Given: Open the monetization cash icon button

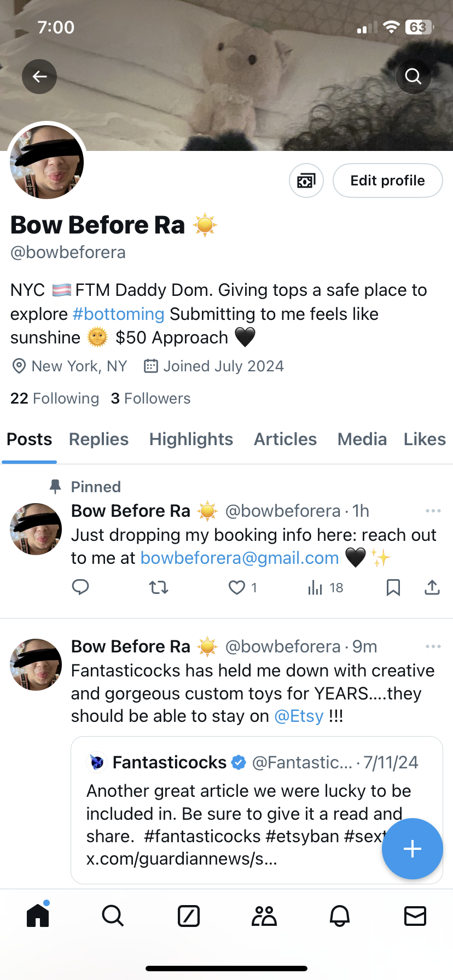Looking at the screenshot, I should [x=306, y=180].
